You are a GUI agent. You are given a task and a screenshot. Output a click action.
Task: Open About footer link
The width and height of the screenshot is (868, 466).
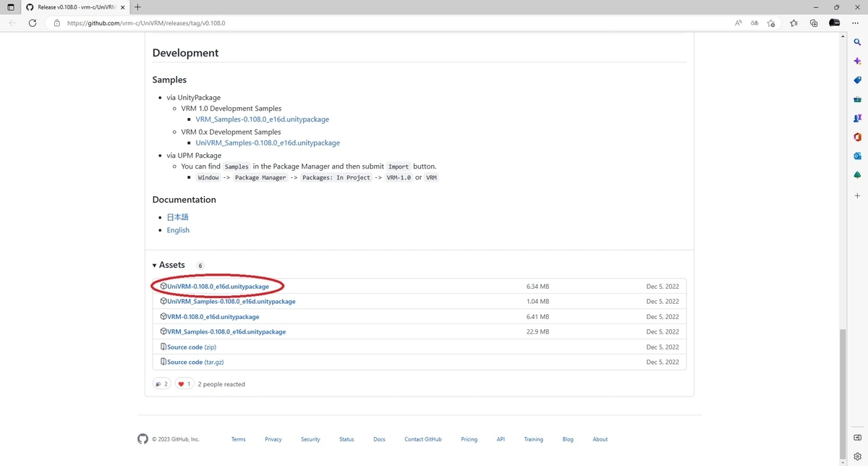tap(600, 439)
